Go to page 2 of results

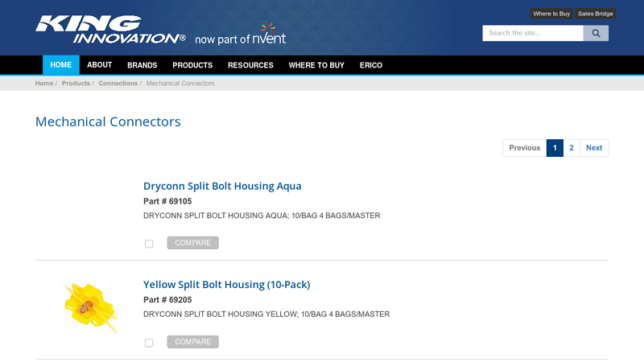click(571, 148)
